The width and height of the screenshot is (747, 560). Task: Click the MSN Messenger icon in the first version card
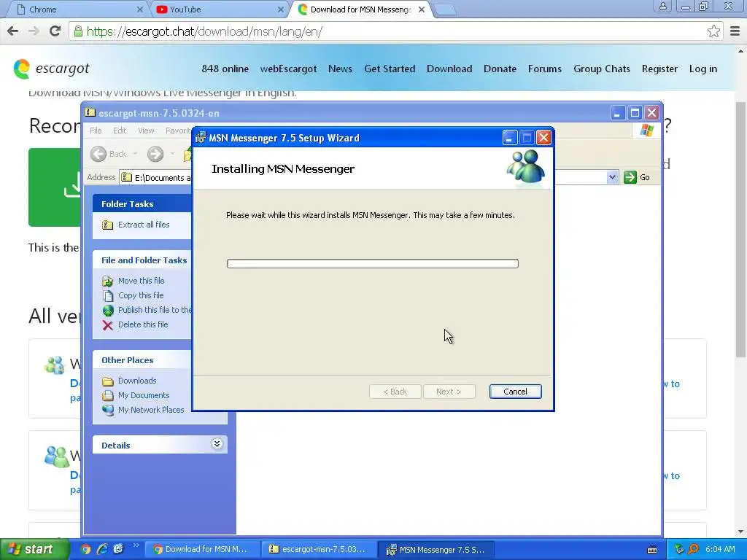pos(54,365)
